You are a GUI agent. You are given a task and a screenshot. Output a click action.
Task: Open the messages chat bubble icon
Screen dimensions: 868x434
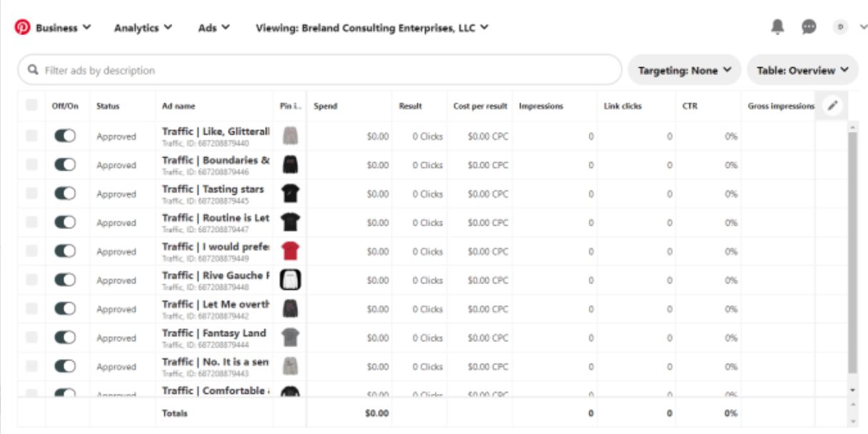coord(809,27)
